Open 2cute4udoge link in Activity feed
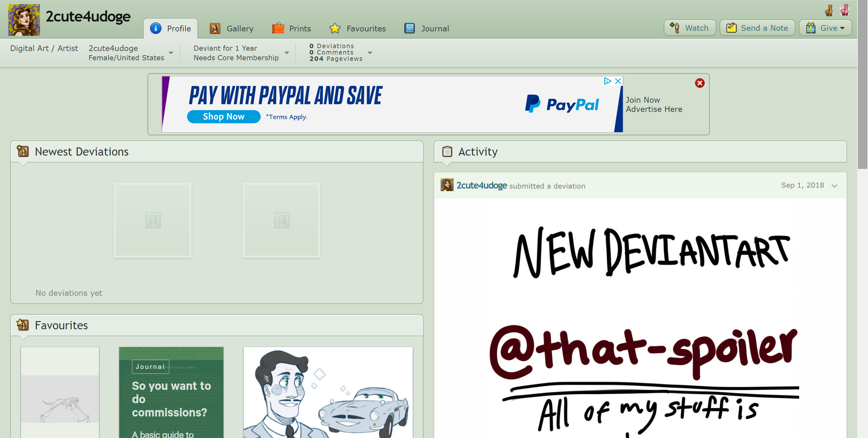 [482, 185]
